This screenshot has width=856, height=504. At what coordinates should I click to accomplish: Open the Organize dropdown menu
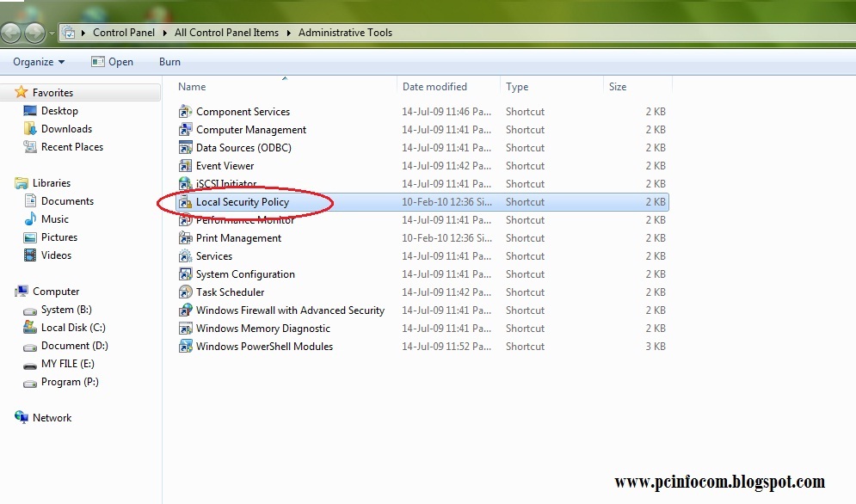tap(39, 62)
